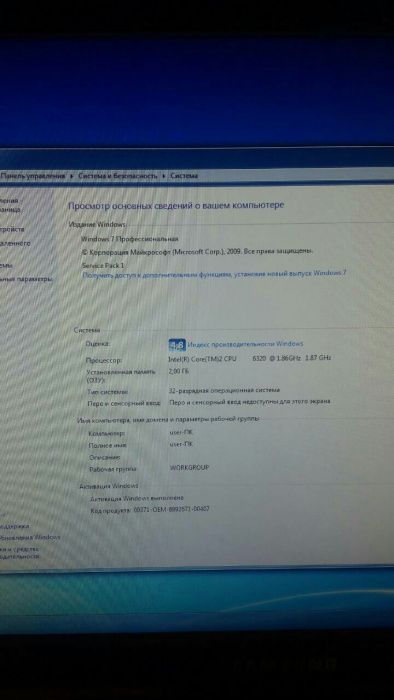This screenshot has height=700, width=394.
Task: Open the Windows performance index link
Action: tap(245, 344)
